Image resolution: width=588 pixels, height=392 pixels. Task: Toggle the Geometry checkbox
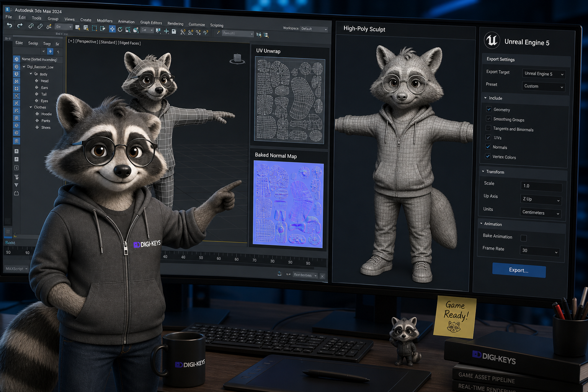[x=489, y=109]
